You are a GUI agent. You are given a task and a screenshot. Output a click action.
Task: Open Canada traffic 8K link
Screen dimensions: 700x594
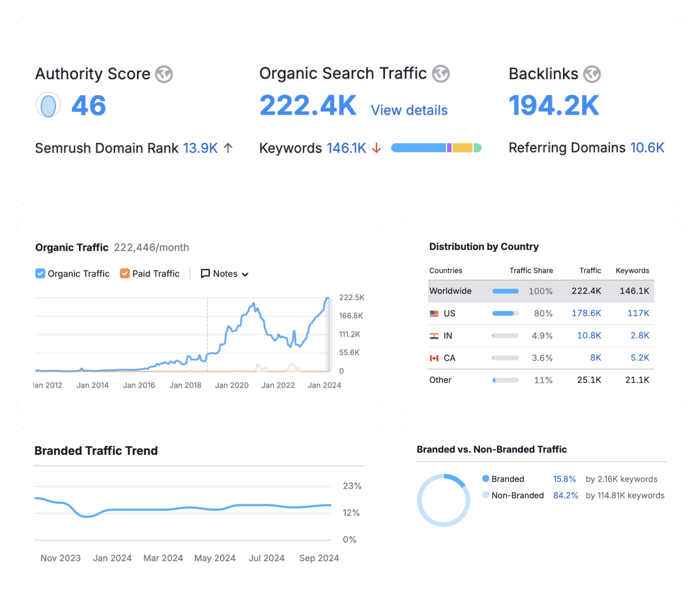pos(596,358)
